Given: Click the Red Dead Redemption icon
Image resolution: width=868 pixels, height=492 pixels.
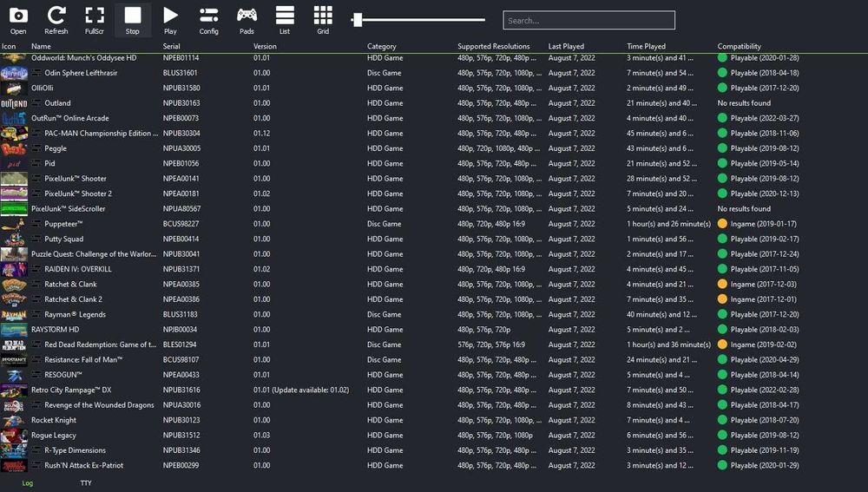Looking at the screenshot, I should click(14, 344).
